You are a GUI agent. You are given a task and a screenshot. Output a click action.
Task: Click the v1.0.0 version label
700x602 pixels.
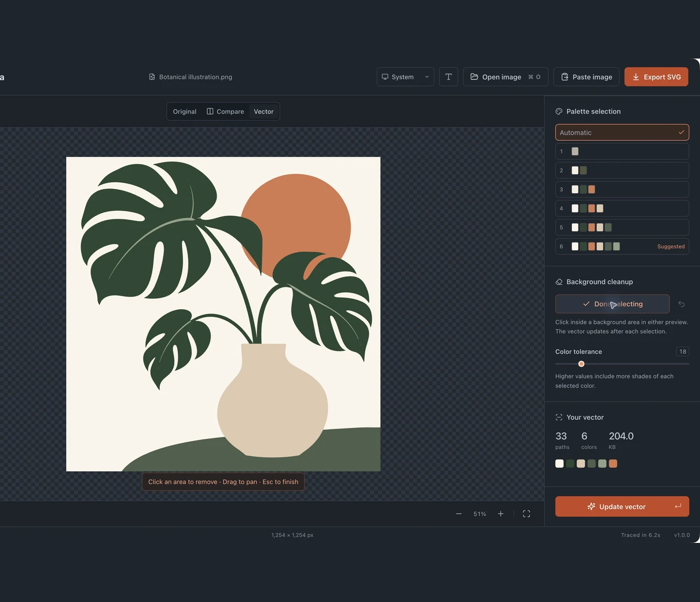pyautogui.click(x=682, y=535)
